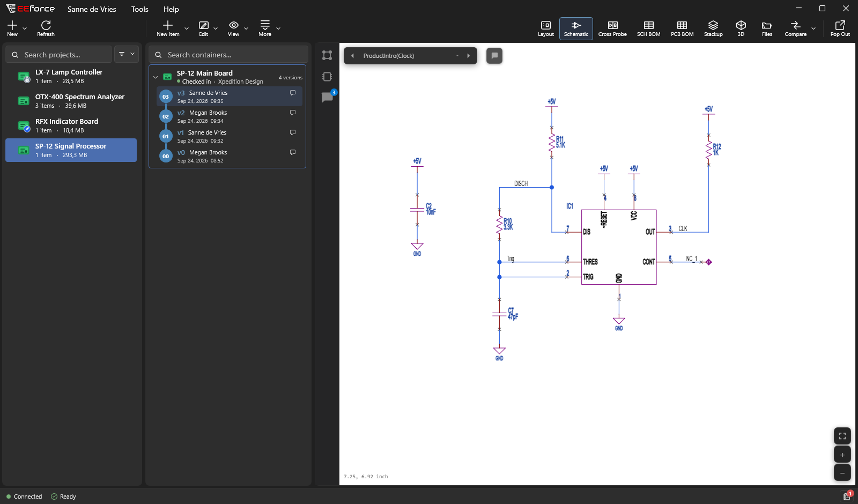Go to the next schematic sheet
This screenshot has width=858, height=504.
pyautogui.click(x=468, y=56)
